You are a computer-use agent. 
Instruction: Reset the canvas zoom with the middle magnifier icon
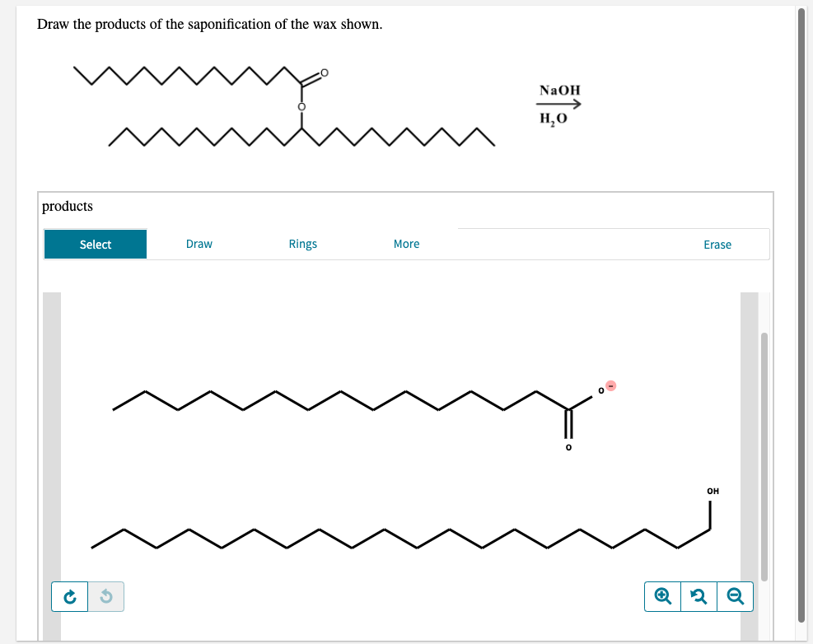point(699,596)
